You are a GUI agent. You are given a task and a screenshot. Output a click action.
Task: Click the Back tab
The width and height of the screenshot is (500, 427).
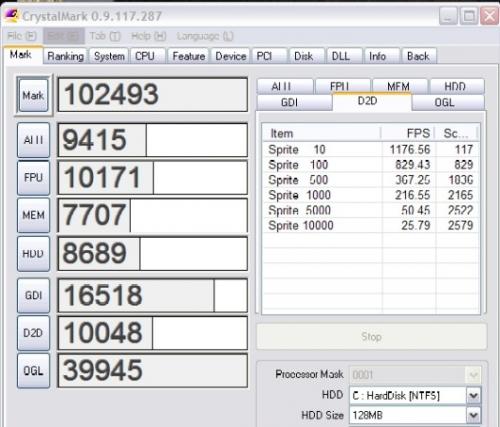[x=419, y=56]
